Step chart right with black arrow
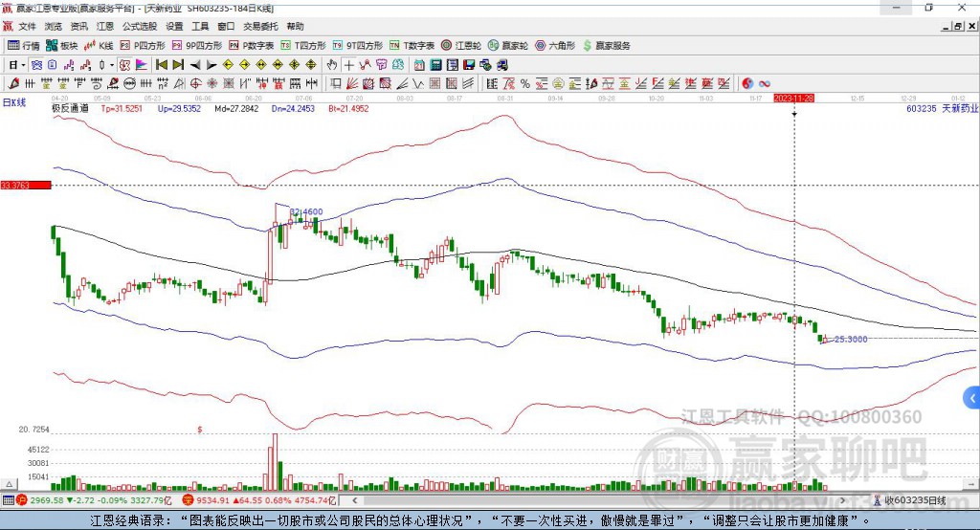980x530 pixels. click(x=212, y=65)
